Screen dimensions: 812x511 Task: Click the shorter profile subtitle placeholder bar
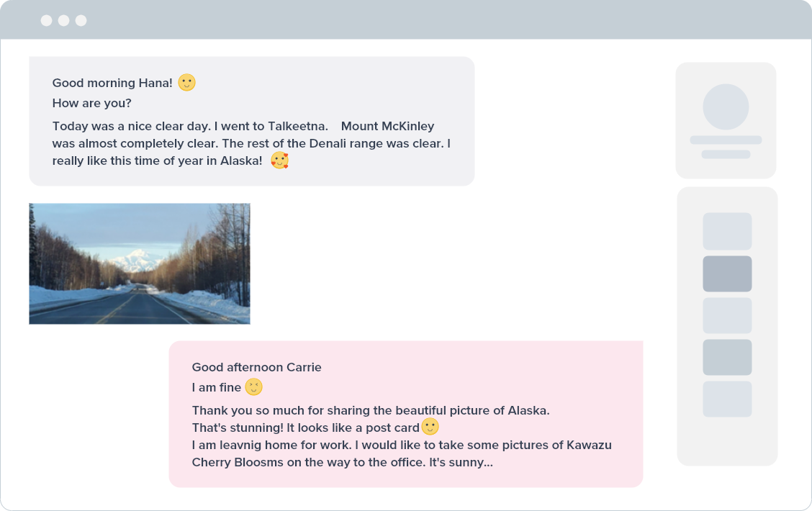[726, 154]
